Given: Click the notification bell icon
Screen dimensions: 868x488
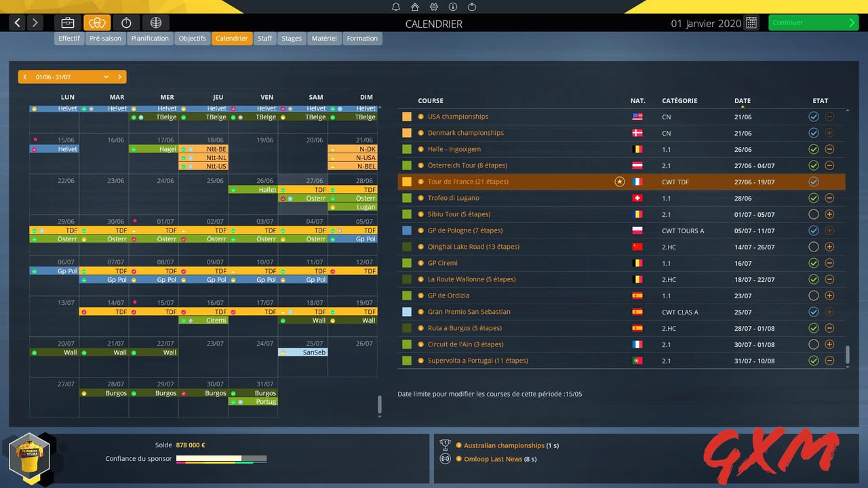Looking at the screenshot, I should [x=396, y=6].
